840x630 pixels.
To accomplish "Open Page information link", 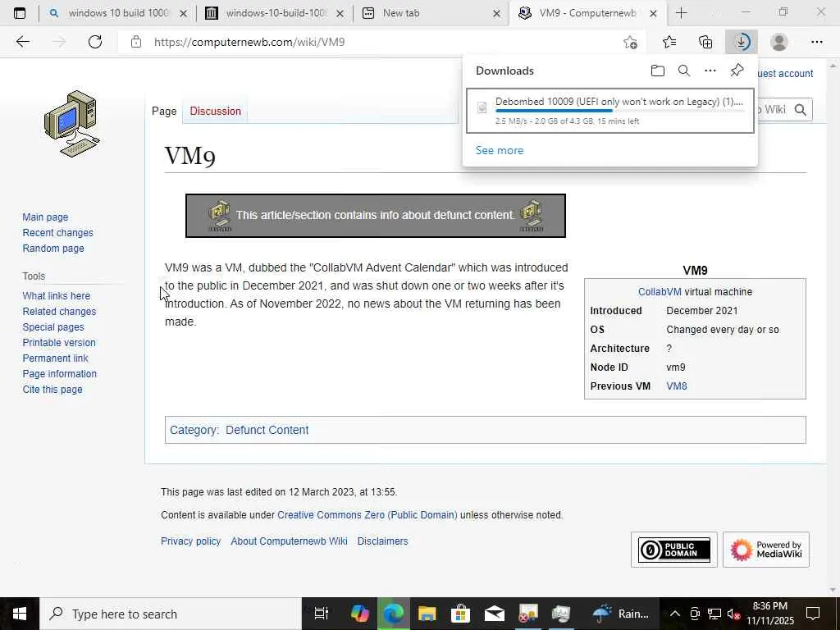I will 59,373.
